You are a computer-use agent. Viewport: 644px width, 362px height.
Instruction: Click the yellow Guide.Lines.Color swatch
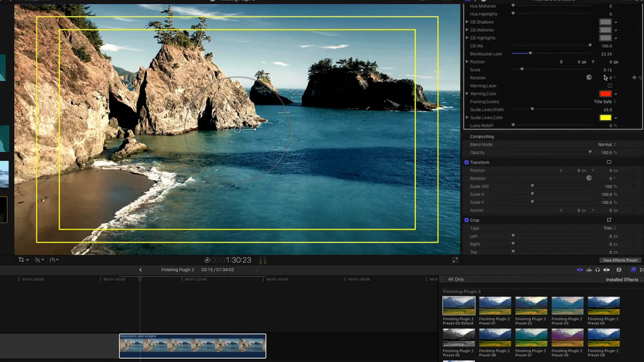pos(605,117)
